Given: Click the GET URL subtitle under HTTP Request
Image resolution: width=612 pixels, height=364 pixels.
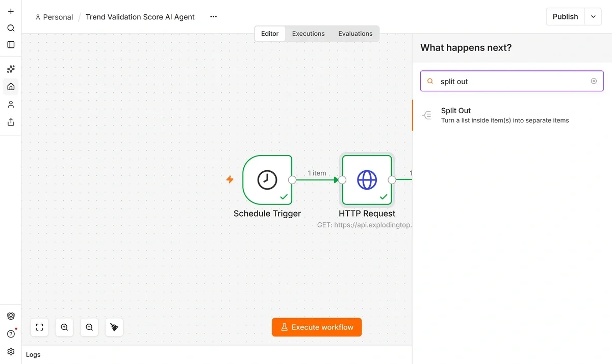Looking at the screenshot, I should tap(364, 225).
